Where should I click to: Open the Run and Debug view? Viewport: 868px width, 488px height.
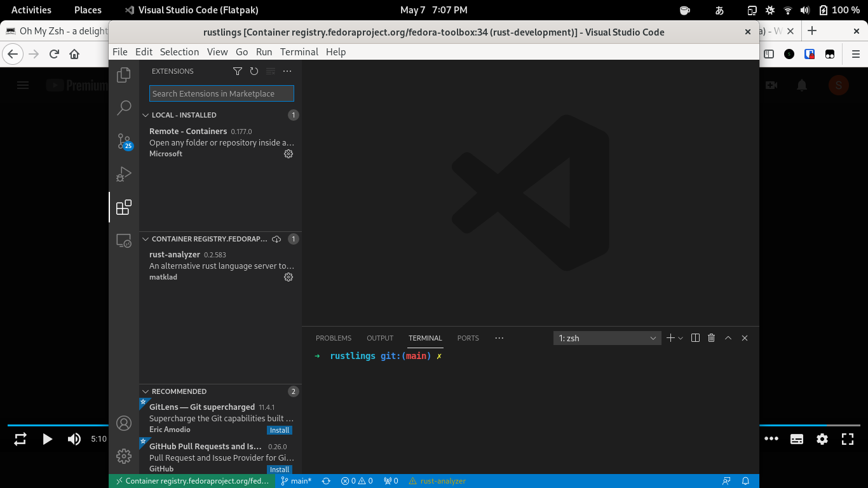[124, 174]
